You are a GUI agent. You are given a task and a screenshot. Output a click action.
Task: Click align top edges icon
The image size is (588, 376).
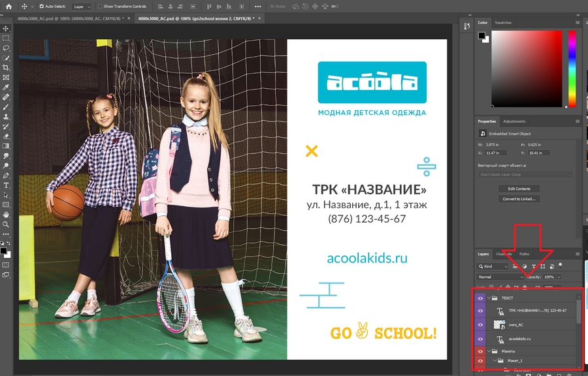(x=209, y=7)
